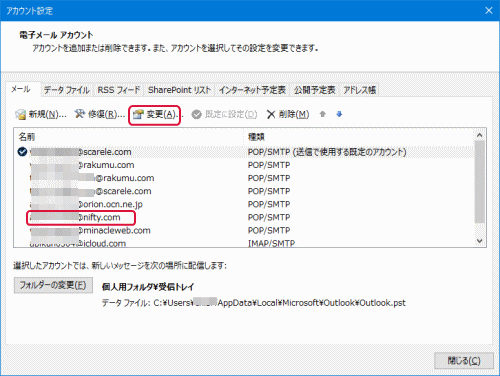Click the フォルダーの変更(F) button
The height and width of the screenshot is (376, 500).
click(53, 285)
